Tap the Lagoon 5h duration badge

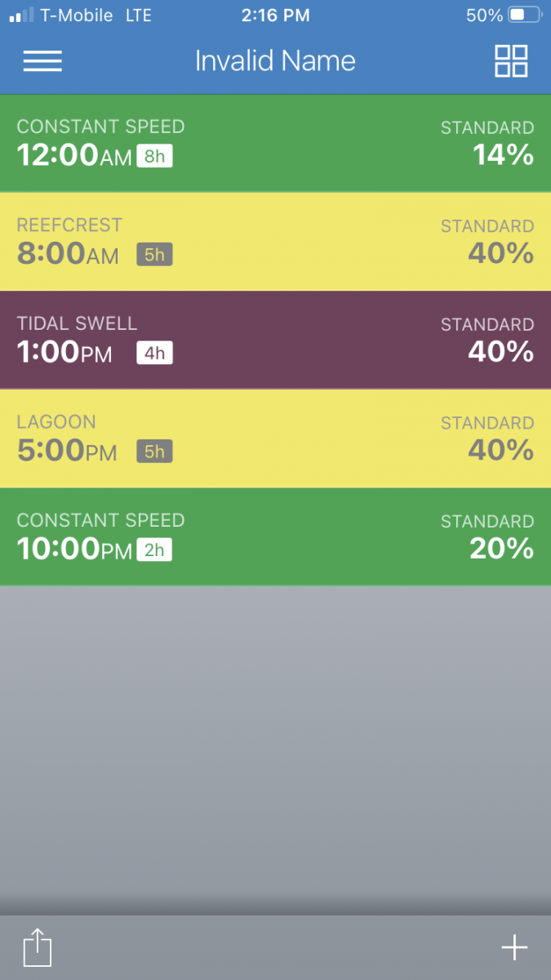(154, 452)
